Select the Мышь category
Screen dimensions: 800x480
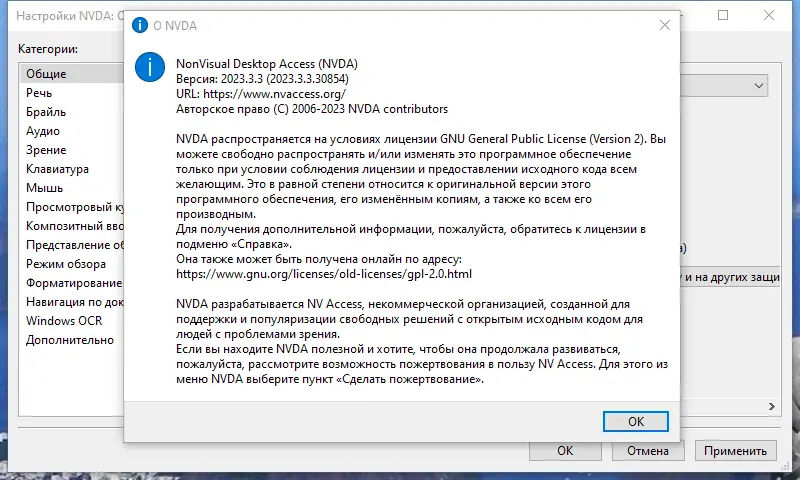click(x=71, y=188)
